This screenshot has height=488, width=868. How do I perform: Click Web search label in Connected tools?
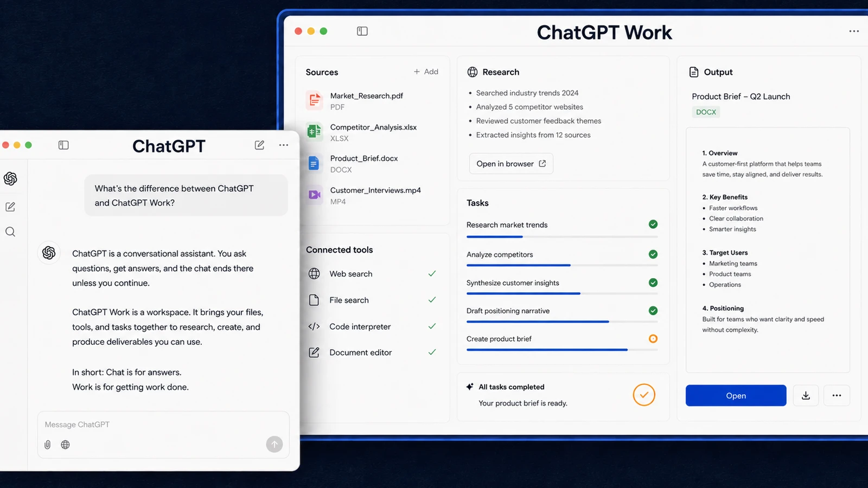351,274
